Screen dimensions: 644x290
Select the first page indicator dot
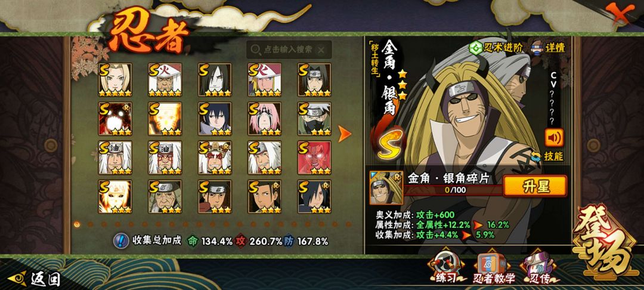click(77, 224)
